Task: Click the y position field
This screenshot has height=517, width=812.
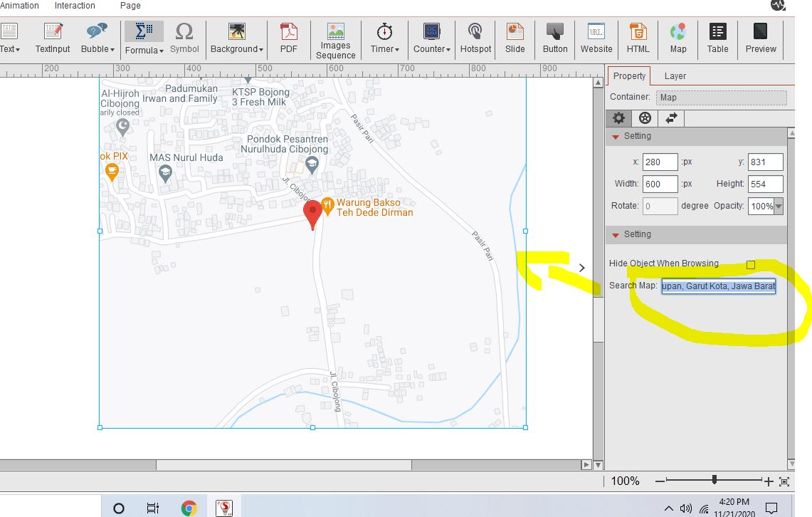Action: coord(766,162)
